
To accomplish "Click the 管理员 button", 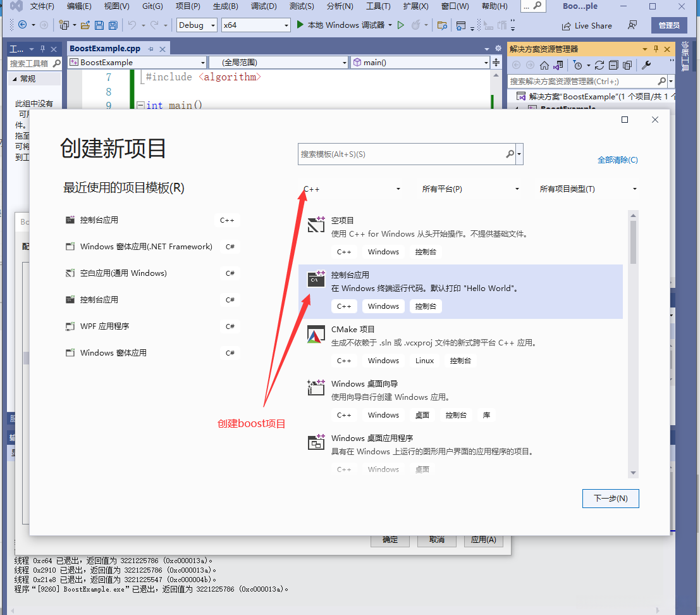I will click(669, 25).
